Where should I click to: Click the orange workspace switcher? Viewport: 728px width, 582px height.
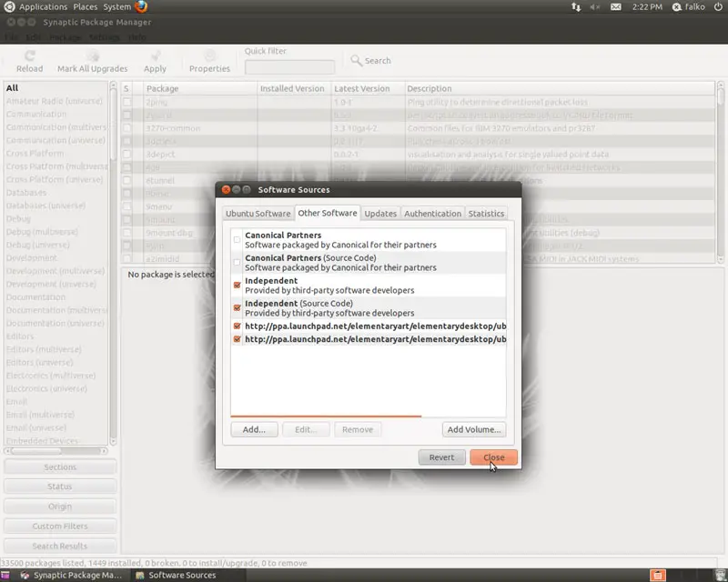tap(658, 575)
